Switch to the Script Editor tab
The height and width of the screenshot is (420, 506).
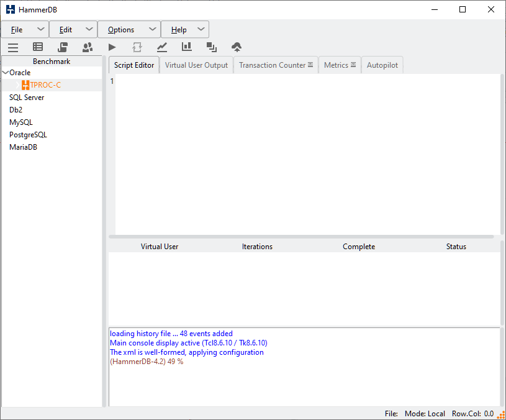[x=134, y=65]
